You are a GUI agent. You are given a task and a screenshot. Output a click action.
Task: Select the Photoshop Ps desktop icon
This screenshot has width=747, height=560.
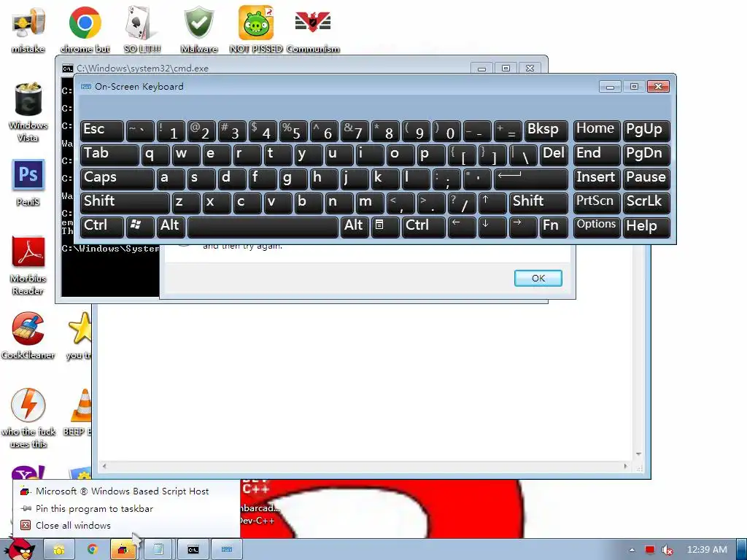28,183
